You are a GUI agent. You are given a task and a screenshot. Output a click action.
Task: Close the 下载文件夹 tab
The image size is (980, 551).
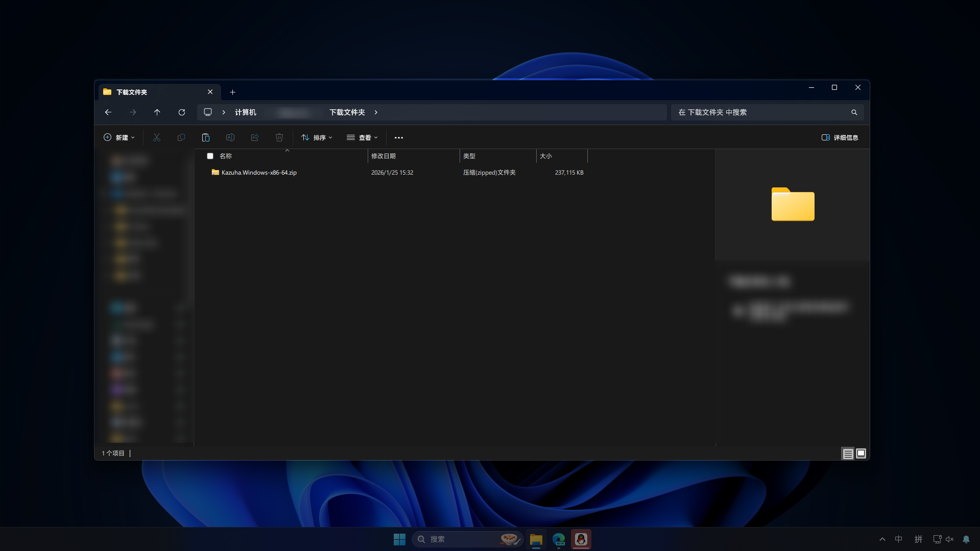coord(210,92)
